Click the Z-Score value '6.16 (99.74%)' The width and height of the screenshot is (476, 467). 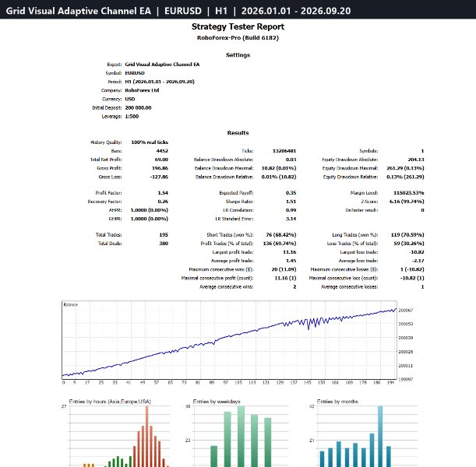coord(407,202)
